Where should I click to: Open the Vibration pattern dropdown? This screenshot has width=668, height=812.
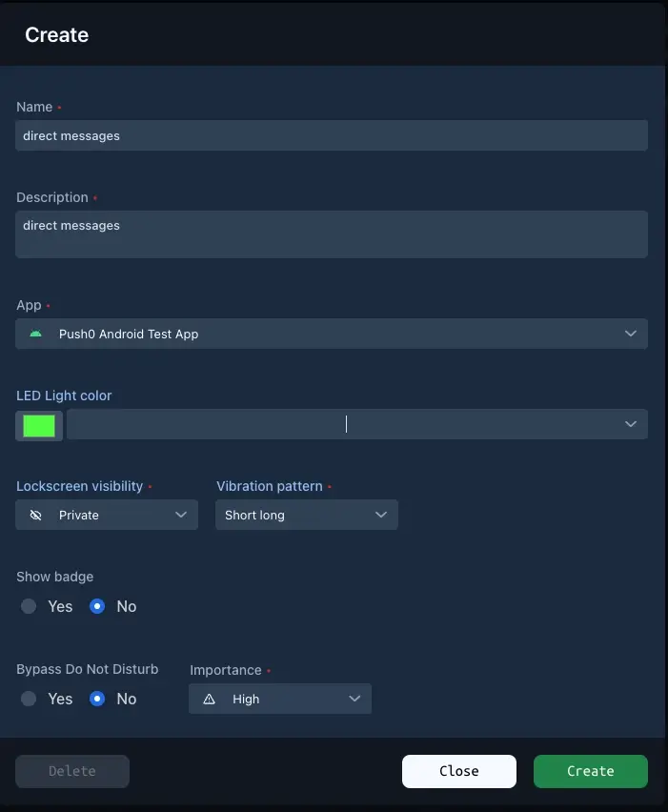coord(307,515)
